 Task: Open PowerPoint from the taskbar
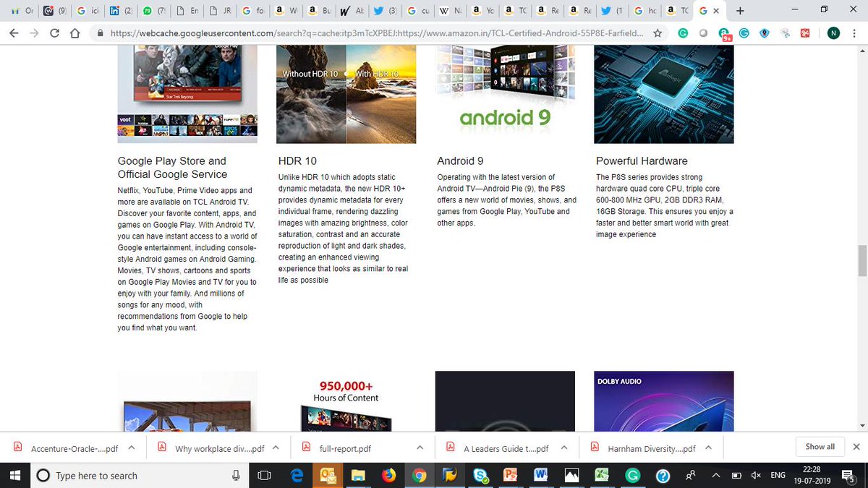(510, 475)
